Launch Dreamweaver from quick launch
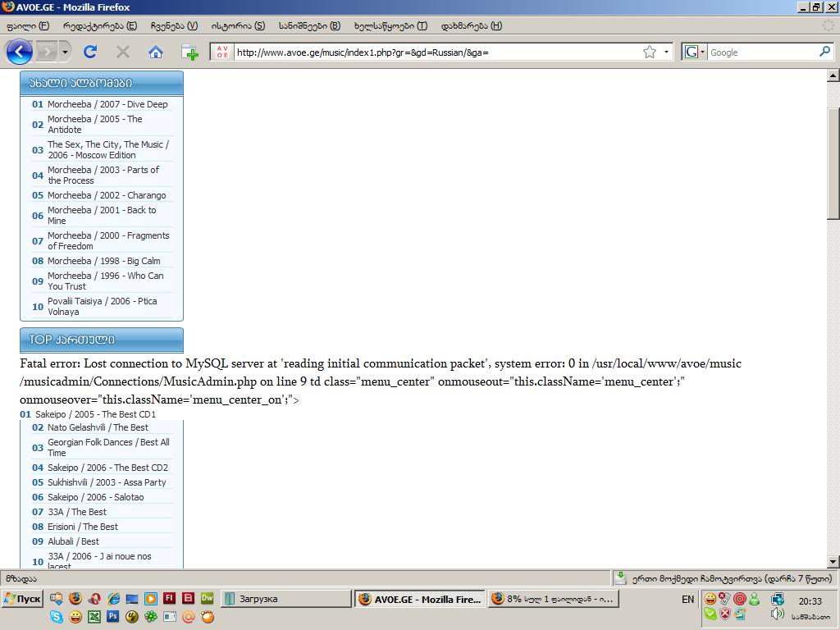This screenshot has width=840, height=630. 207,598
